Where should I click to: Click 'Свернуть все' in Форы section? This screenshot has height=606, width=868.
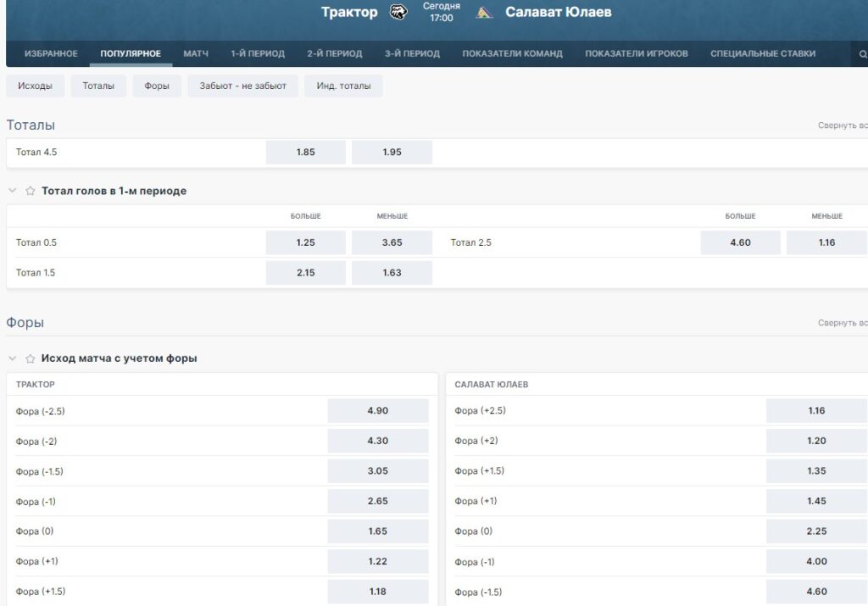point(843,323)
